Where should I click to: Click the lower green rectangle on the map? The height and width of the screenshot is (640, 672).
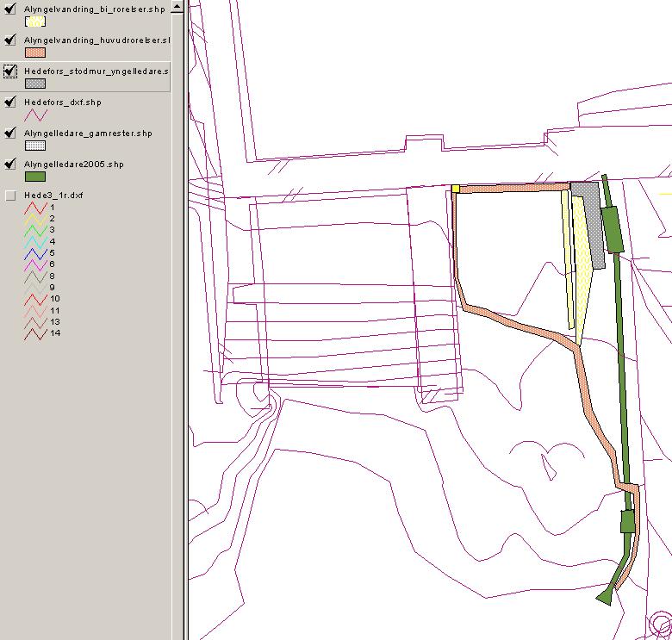pos(627,521)
